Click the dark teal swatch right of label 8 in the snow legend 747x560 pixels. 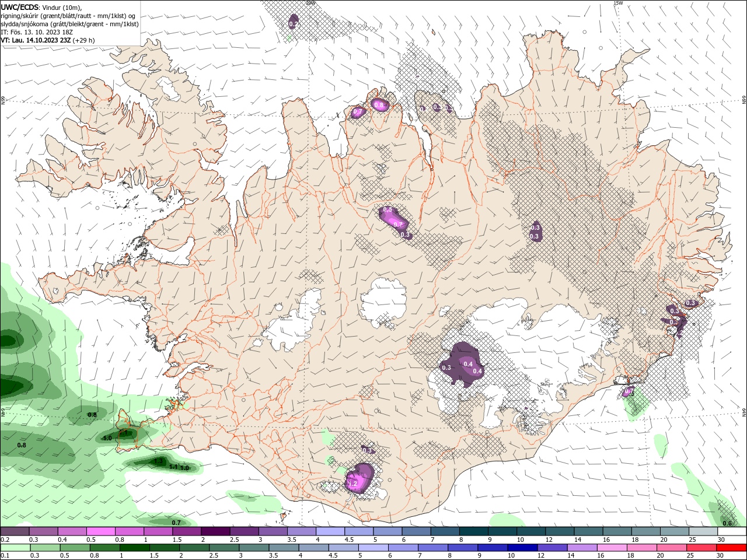[x=473, y=531]
